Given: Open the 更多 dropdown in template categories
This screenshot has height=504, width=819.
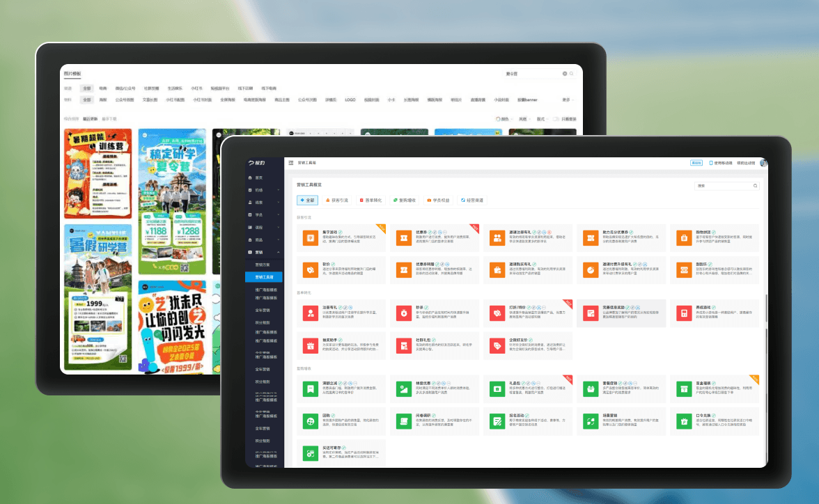Looking at the screenshot, I should click(568, 100).
